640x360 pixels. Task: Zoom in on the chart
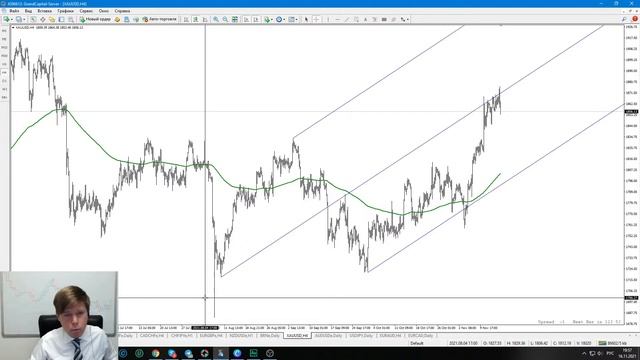pos(216,19)
